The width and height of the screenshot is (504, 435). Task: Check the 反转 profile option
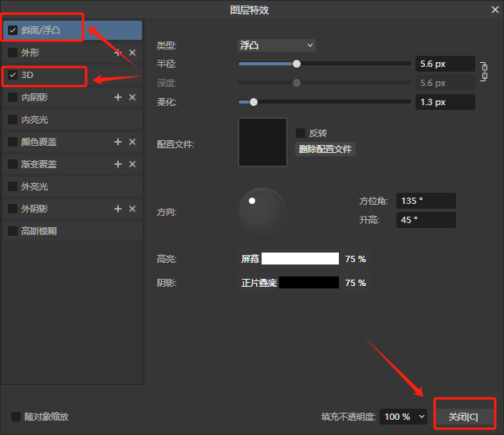coord(301,133)
